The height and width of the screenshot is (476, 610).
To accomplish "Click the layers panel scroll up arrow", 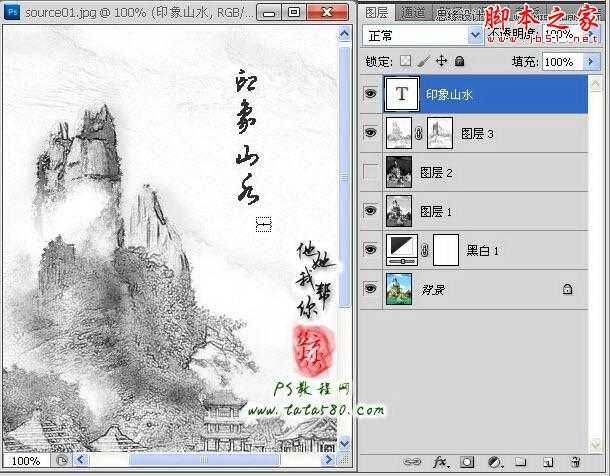I will click(595, 84).
